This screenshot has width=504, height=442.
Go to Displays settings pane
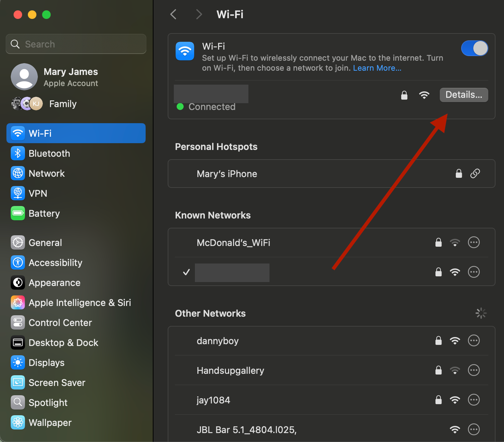coord(46,363)
